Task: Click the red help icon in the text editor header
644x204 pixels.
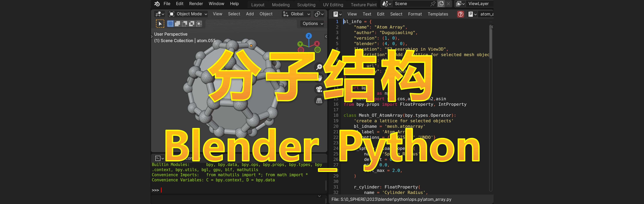Action: click(x=461, y=14)
